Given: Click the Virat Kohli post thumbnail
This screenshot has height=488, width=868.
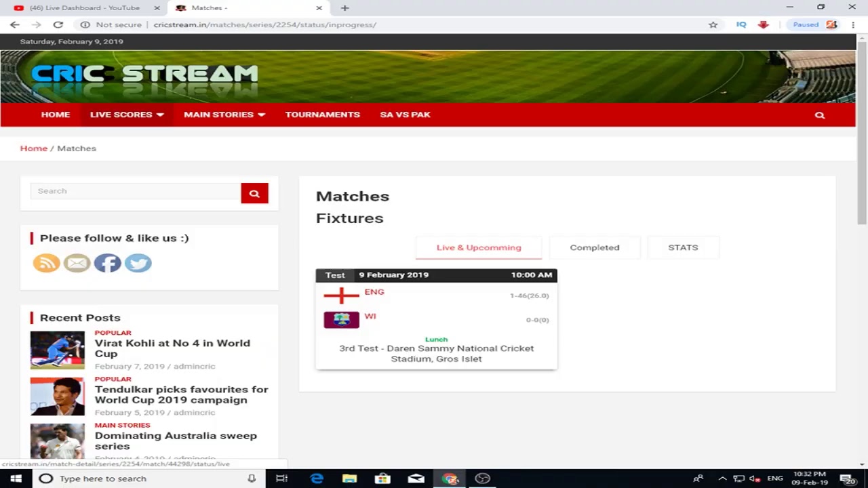Looking at the screenshot, I should pos(58,350).
